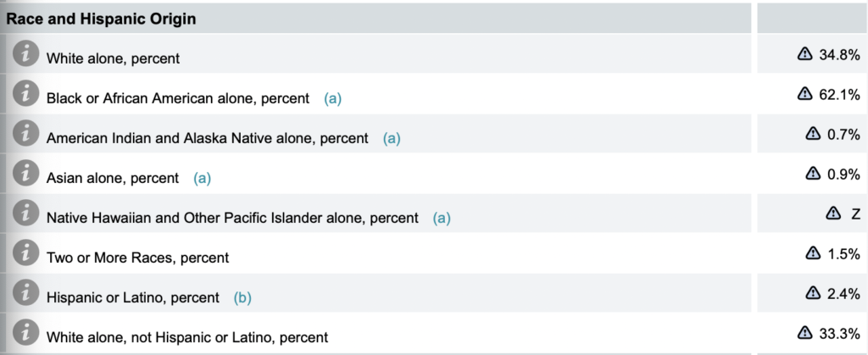
Task: Open info icon for White alone, not Hispanic
Action: coord(25,332)
